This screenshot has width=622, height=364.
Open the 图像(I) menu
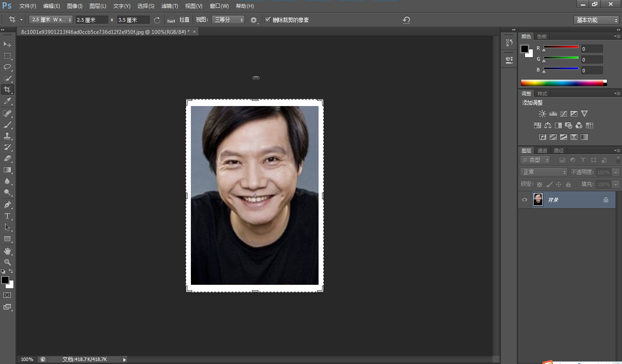pyautogui.click(x=75, y=6)
